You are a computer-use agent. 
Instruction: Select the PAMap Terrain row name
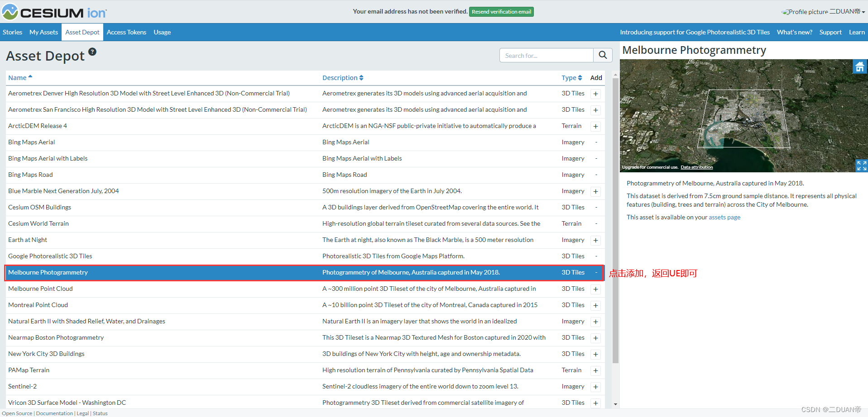pyautogui.click(x=29, y=370)
